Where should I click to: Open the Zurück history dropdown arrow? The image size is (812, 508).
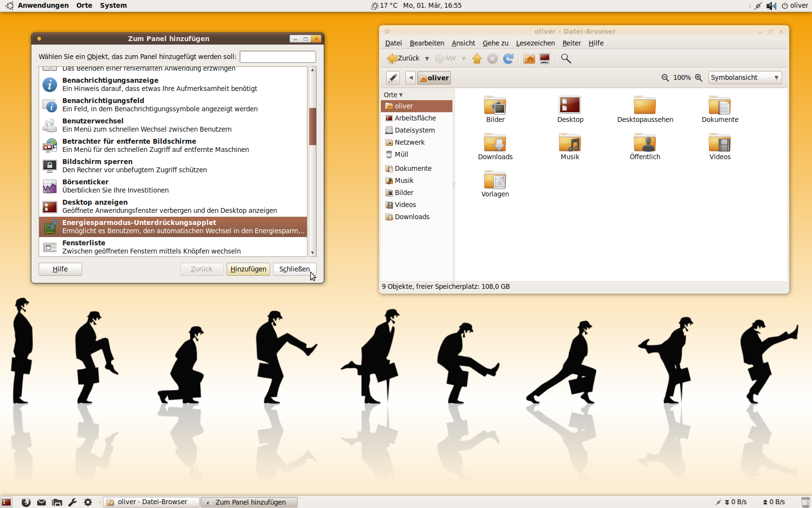pos(427,59)
